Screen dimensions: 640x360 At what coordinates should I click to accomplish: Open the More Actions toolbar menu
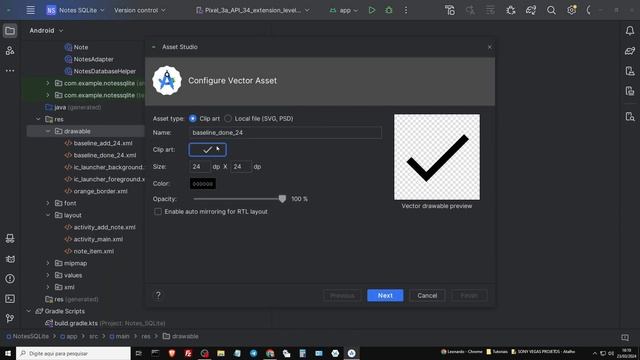(406, 10)
